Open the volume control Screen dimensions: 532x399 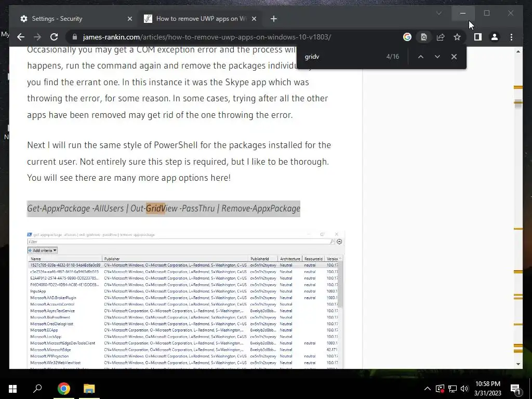(464, 389)
